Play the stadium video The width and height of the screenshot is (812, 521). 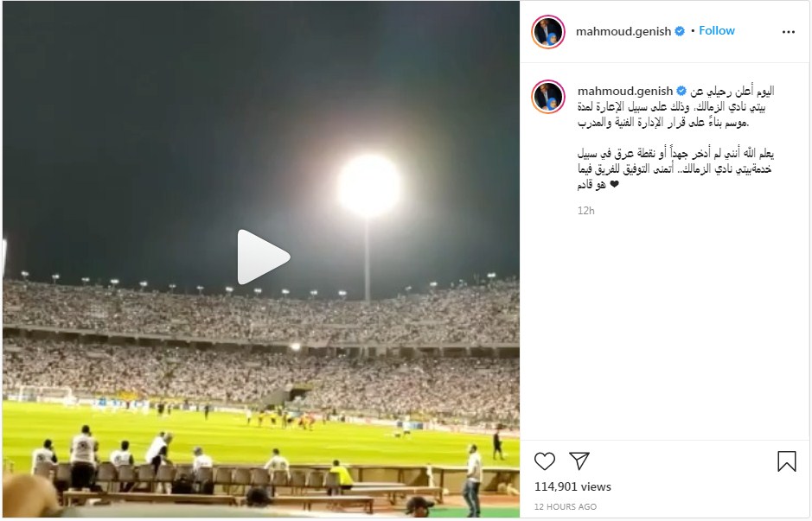(263, 257)
